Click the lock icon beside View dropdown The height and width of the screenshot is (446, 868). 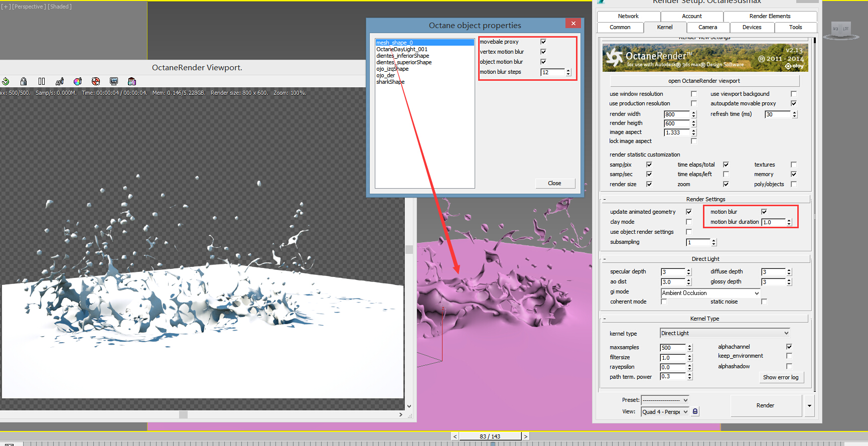pyautogui.click(x=695, y=411)
